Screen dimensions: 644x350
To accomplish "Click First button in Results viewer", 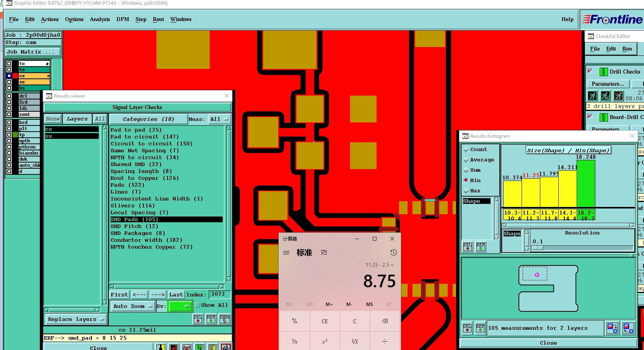I will click(x=119, y=295).
